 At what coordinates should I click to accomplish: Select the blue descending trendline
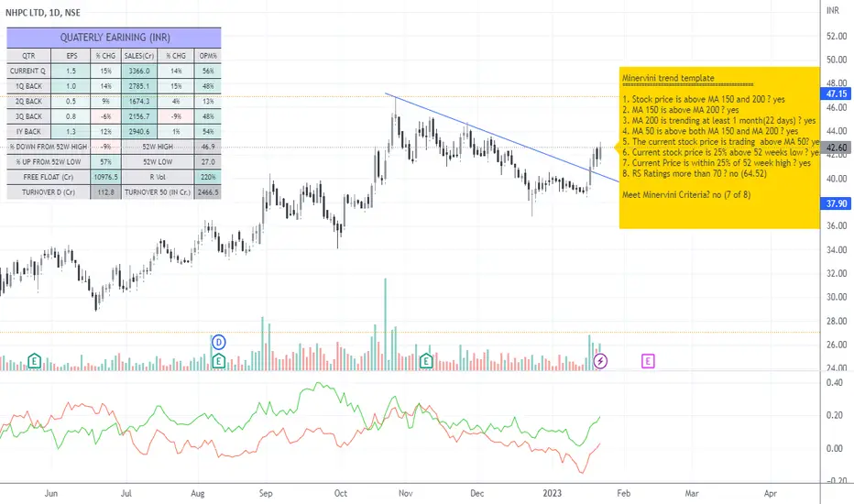(501, 137)
